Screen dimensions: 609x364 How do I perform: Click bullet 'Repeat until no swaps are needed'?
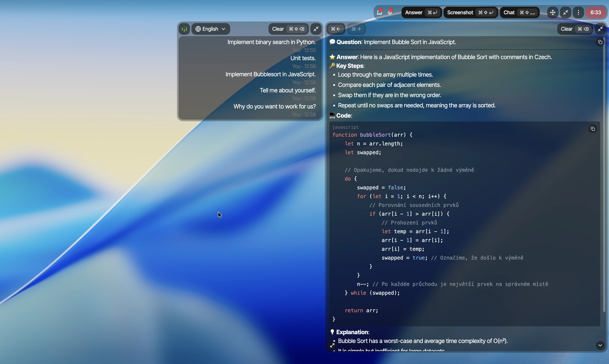click(417, 106)
